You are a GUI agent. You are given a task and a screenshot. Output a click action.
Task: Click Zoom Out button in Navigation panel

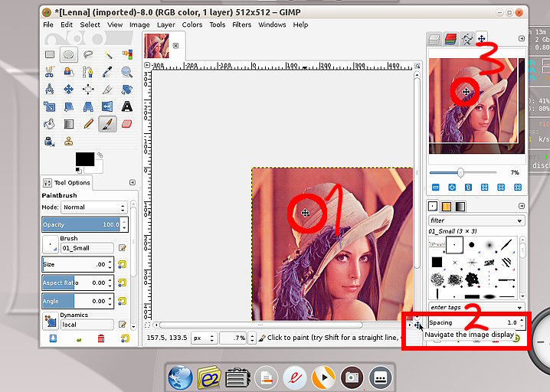pos(435,188)
